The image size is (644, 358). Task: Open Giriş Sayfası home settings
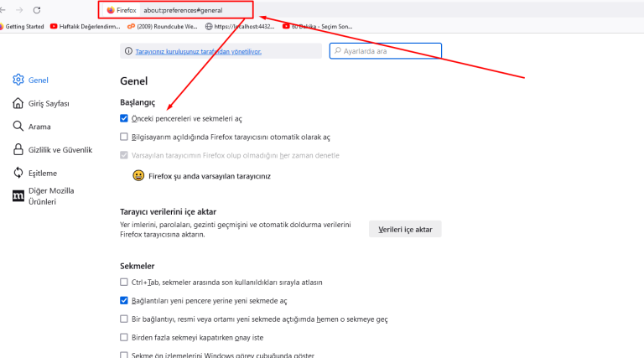coord(48,103)
